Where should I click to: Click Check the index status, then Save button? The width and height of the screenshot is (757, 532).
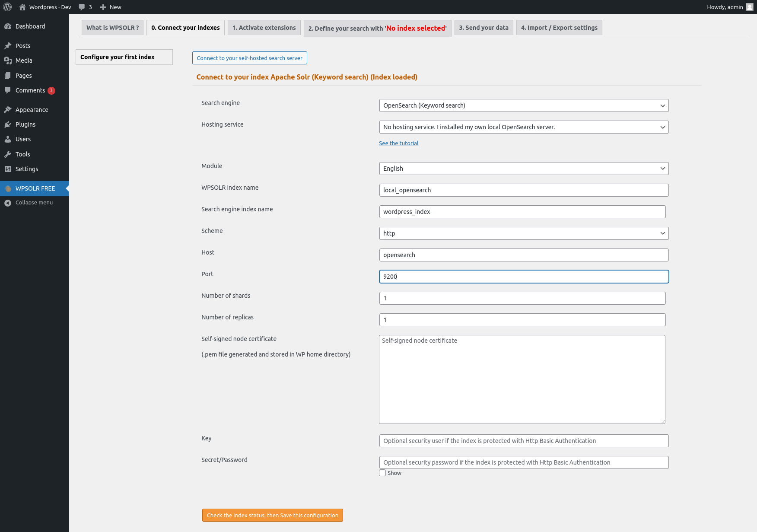tap(273, 515)
